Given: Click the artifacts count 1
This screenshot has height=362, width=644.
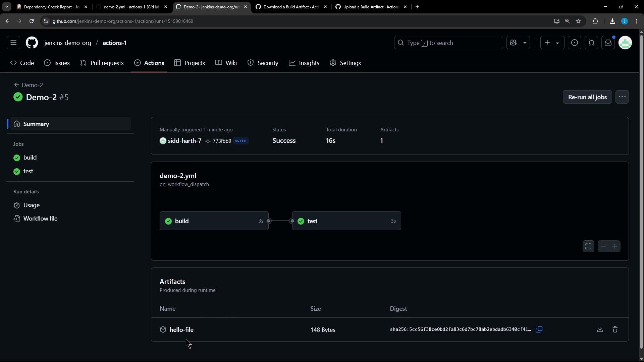Looking at the screenshot, I should tap(382, 141).
